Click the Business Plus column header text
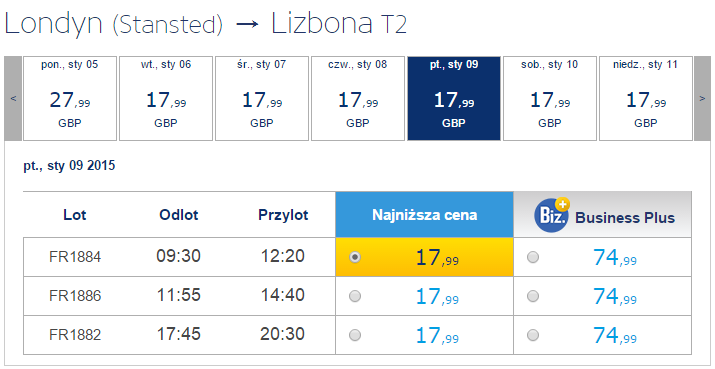The image size is (715, 369). click(625, 218)
